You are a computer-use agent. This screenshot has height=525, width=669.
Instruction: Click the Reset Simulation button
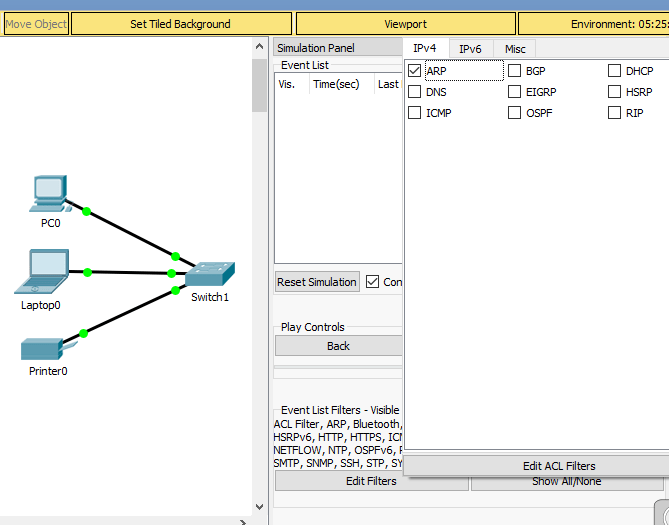317,282
